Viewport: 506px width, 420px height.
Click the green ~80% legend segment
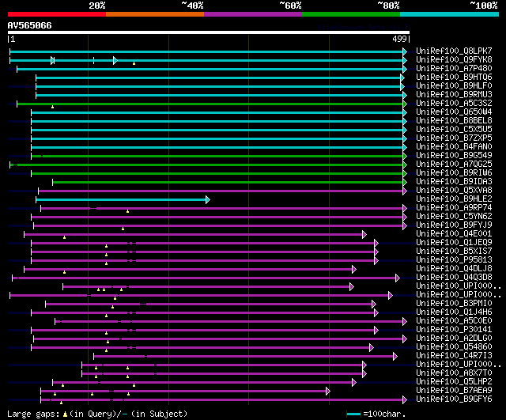tap(351, 14)
